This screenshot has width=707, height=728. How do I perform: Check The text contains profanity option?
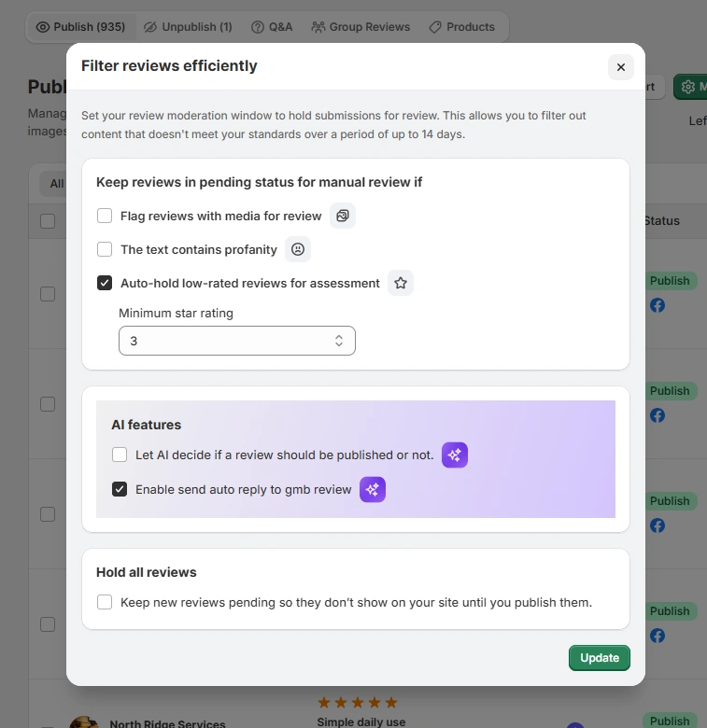click(105, 249)
